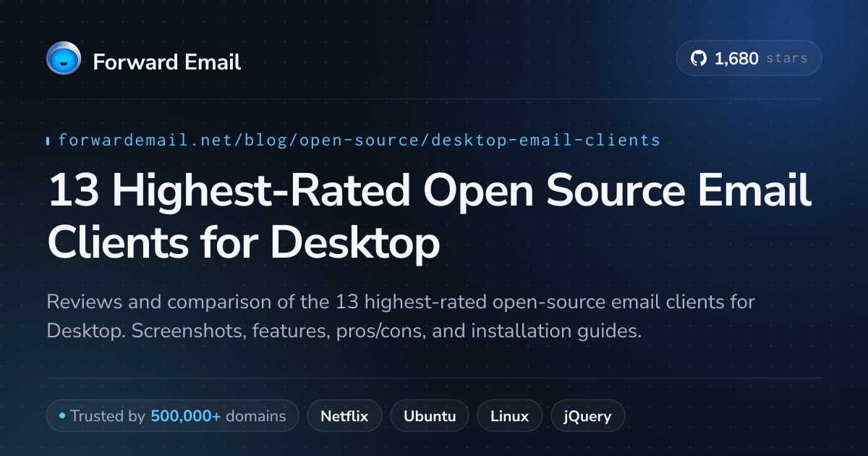Click the 500,000+ highlighted number
This screenshot has width=868, height=456.
coord(186,416)
